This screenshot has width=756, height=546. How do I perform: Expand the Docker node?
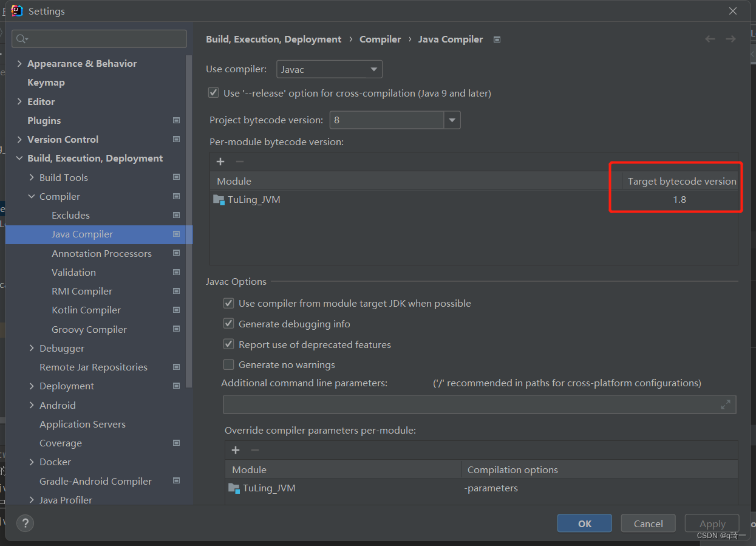(x=32, y=462)
